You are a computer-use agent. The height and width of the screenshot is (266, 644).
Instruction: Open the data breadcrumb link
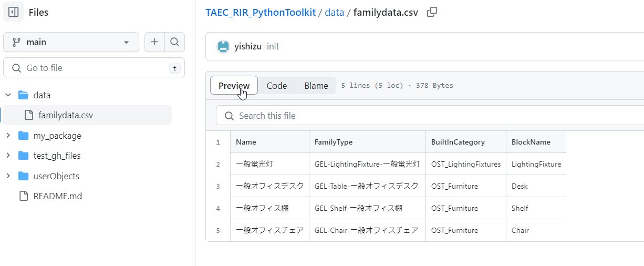(334, 12)
